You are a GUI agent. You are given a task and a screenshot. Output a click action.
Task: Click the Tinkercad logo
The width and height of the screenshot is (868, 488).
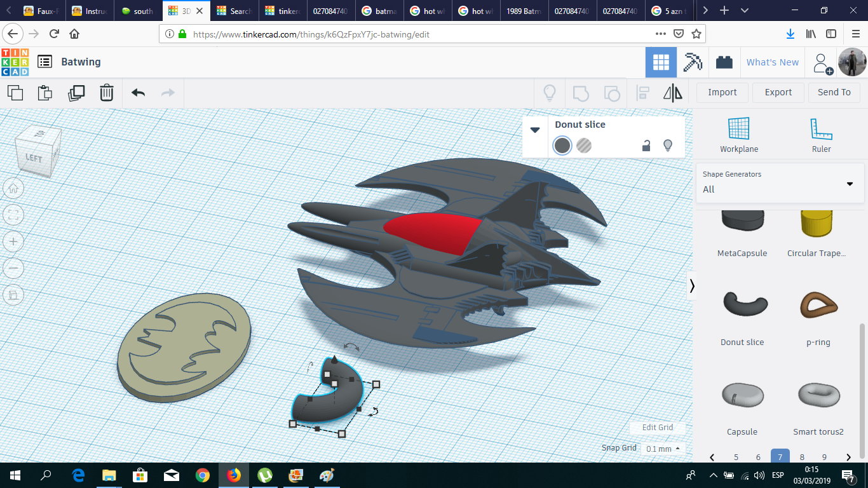(x=15, y=62)
